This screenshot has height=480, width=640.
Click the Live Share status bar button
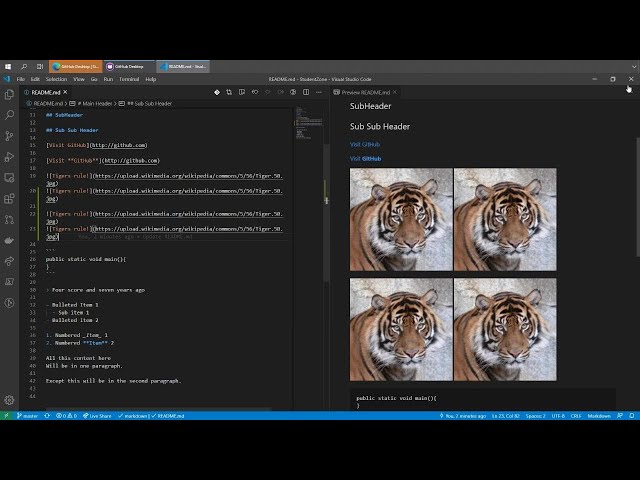(97, 416)
